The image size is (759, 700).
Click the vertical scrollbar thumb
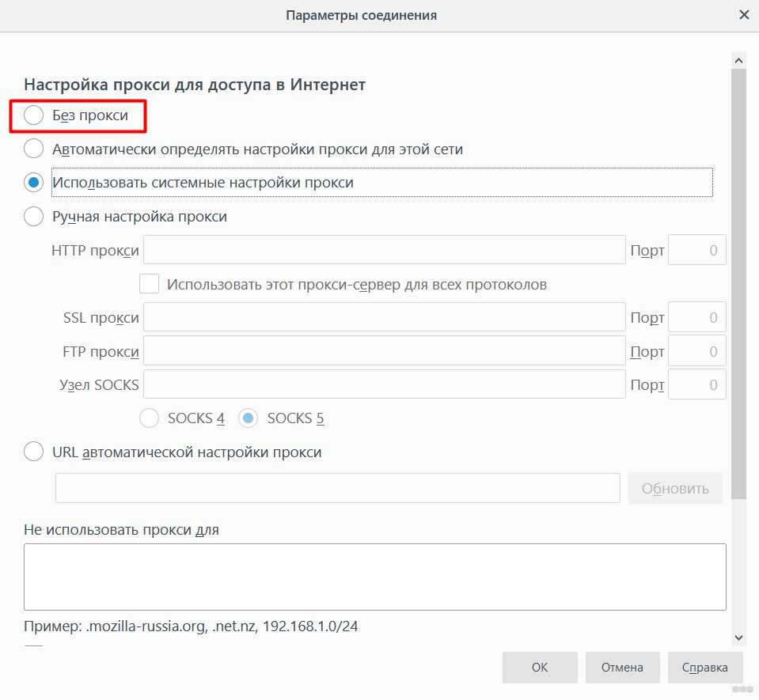(738, 283)
